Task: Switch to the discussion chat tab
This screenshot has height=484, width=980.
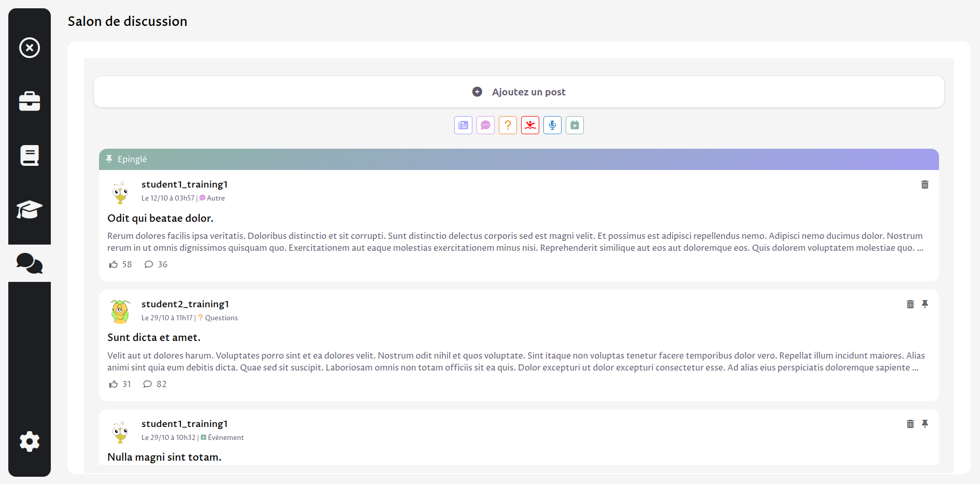Action: (x=30, y=264)
